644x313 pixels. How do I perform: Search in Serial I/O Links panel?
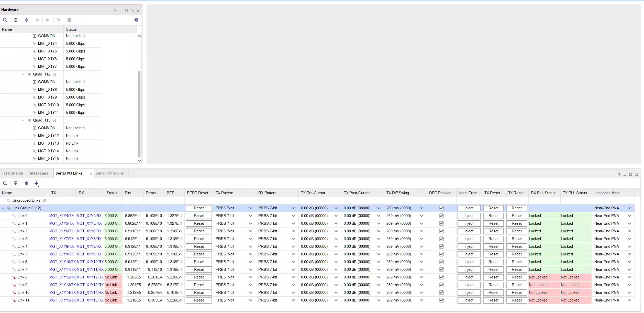click(x=5, y=183)
